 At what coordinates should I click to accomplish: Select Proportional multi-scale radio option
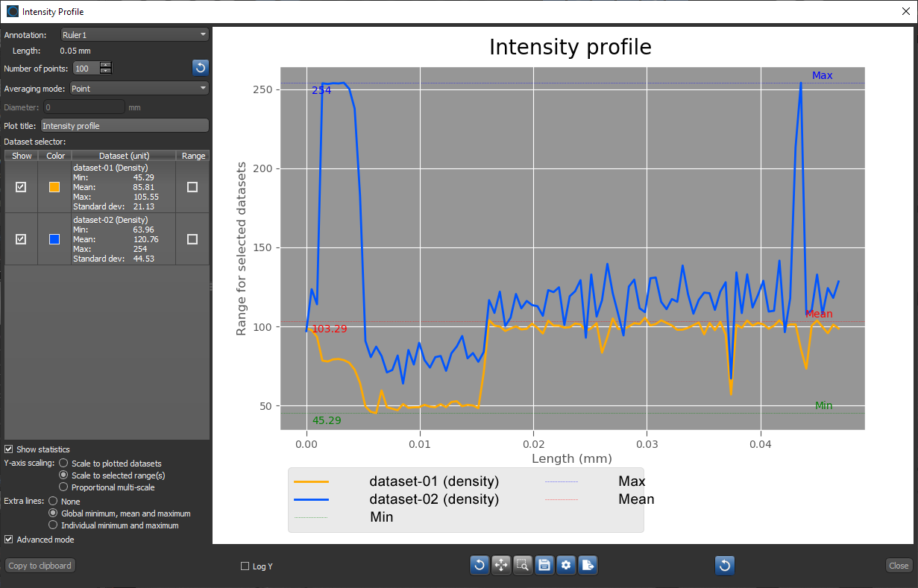tap(63, 487)
